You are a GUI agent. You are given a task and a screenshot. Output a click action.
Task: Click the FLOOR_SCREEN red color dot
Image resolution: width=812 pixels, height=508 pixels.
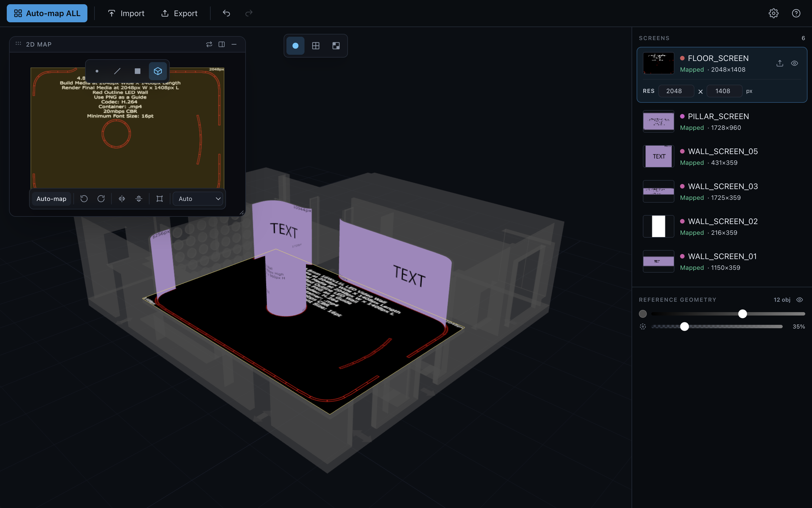coord(682,58)
